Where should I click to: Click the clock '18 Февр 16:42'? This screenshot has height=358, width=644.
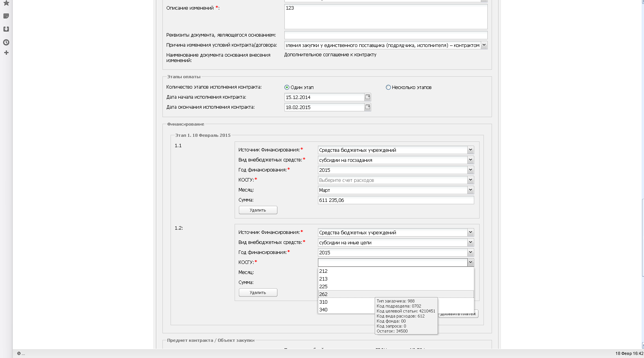629,353
